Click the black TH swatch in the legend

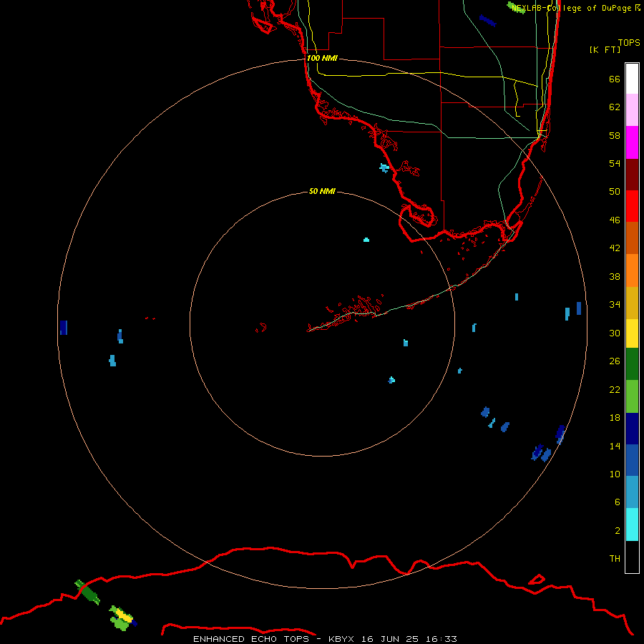coord(632,557)
